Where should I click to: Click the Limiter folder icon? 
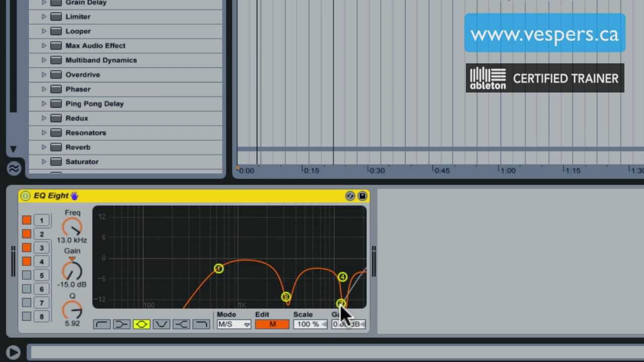point(56,17)
